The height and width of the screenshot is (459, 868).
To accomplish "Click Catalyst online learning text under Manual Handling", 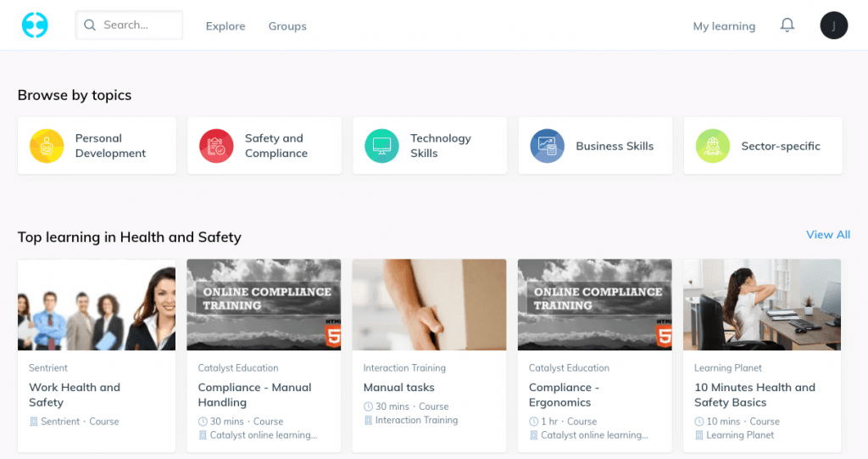I will point(264,435).
